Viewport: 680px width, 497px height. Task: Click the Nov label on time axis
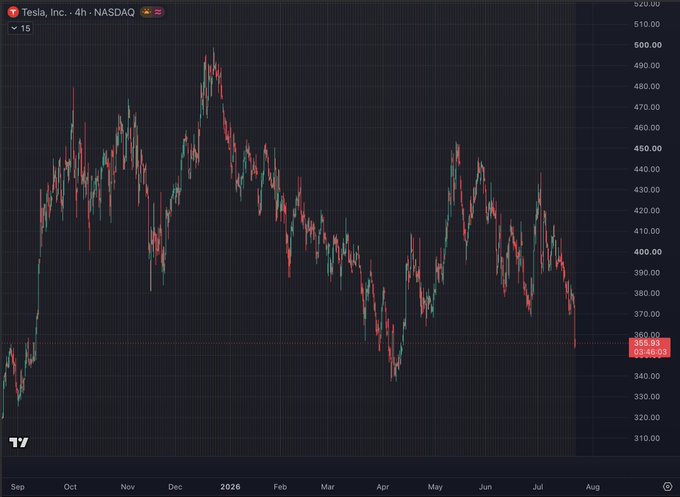point(128,487)
